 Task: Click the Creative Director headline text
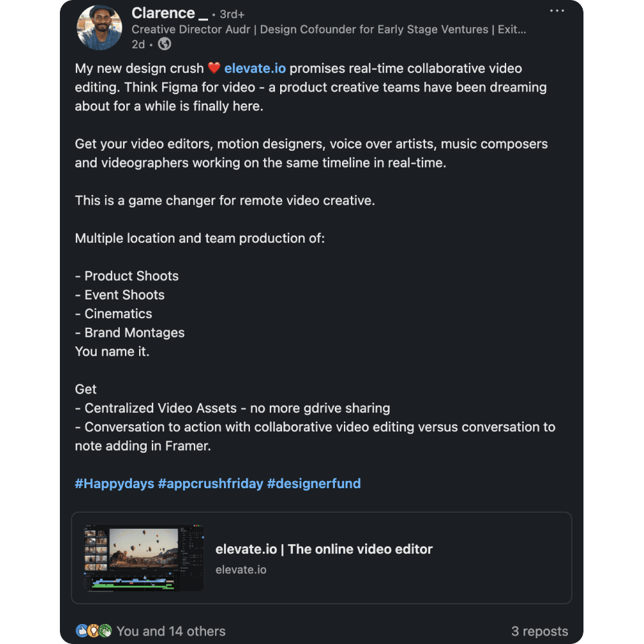(328, 30)
